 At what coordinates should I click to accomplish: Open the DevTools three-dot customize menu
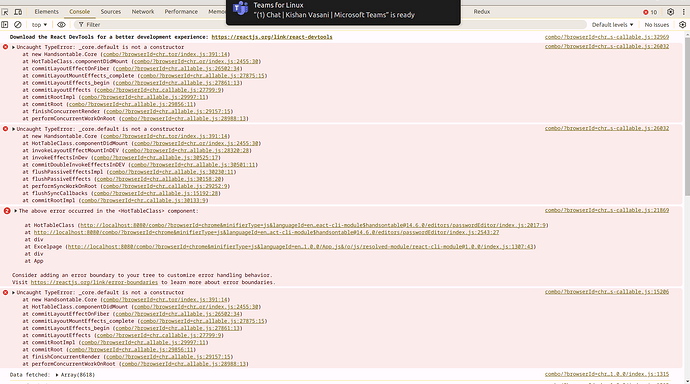pyautogui.click(x=683, y=12)
